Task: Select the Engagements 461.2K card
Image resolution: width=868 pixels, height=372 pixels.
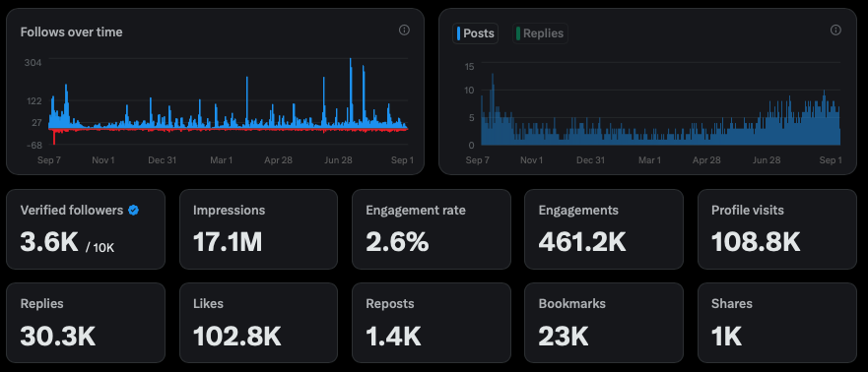Action: coord(604,229)
